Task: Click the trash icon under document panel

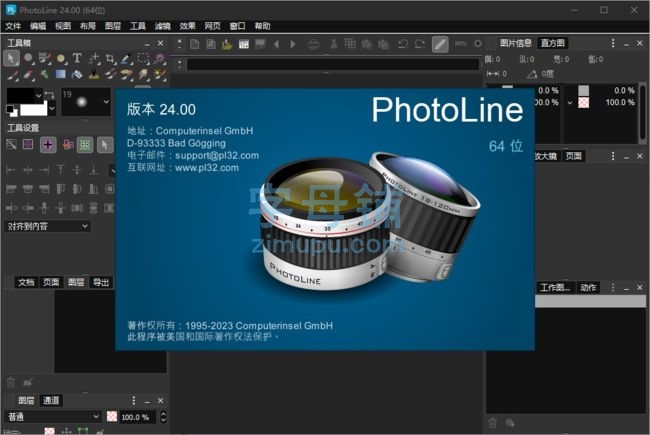Action: click(11, 382)
